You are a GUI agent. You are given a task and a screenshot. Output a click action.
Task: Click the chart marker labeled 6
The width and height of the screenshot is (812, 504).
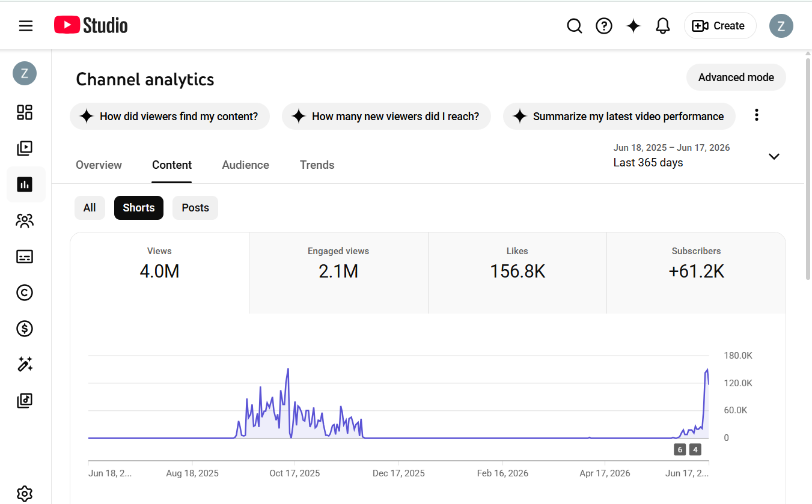click(680, 449)
